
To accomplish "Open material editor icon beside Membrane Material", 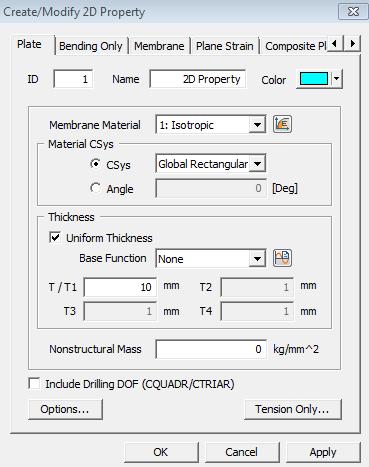I will tap(282, 124).
